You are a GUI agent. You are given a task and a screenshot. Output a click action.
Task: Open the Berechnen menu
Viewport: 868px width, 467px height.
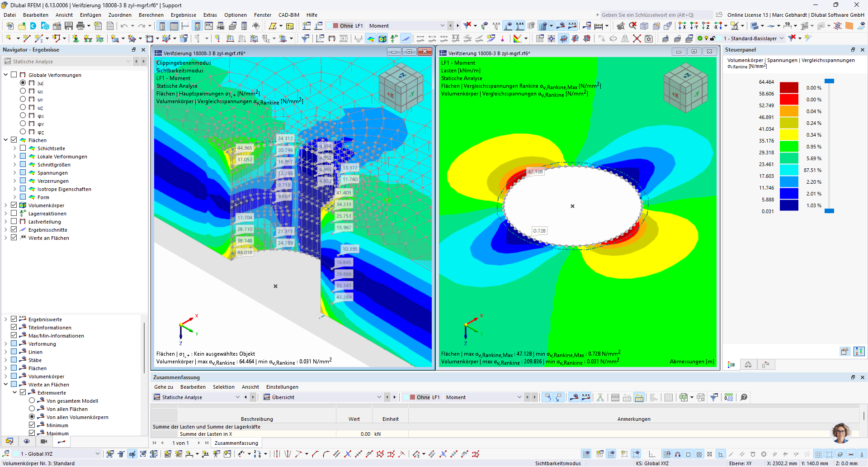(151, 15)
